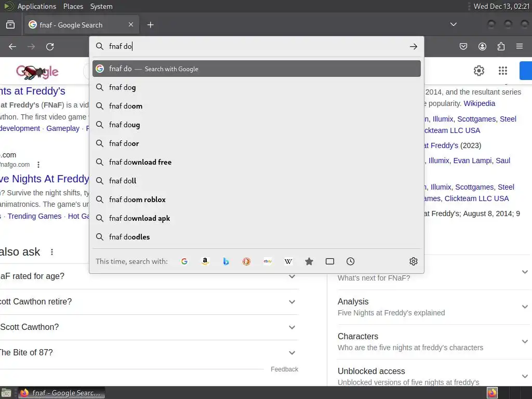The height and width of the screenshot is (399, 532).
Task: Open the Places menu
Action: (x=73, y=6)
